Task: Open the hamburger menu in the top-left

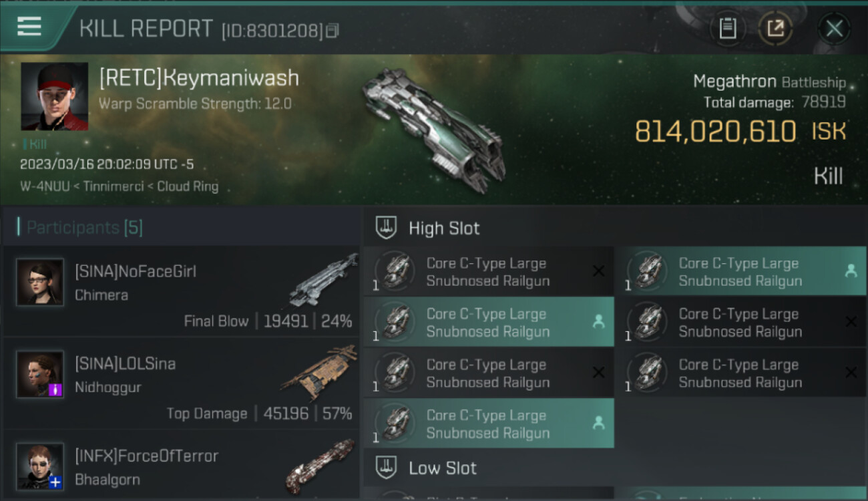Action: 29,27
